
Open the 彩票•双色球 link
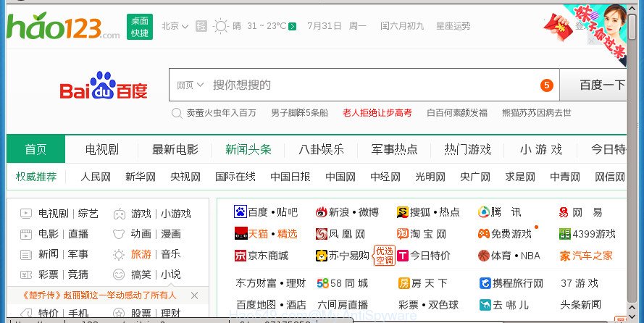click(x=428, y=305)
